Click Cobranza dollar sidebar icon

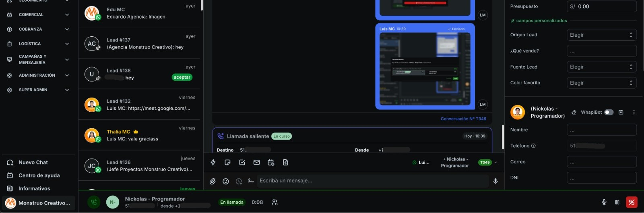coord(10,29)
